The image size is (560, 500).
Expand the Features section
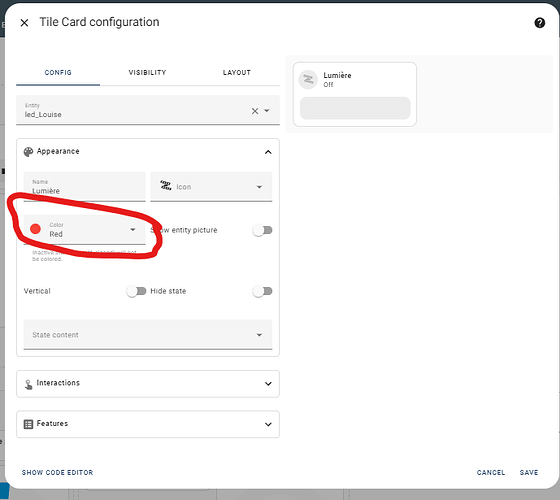point(148,424)
